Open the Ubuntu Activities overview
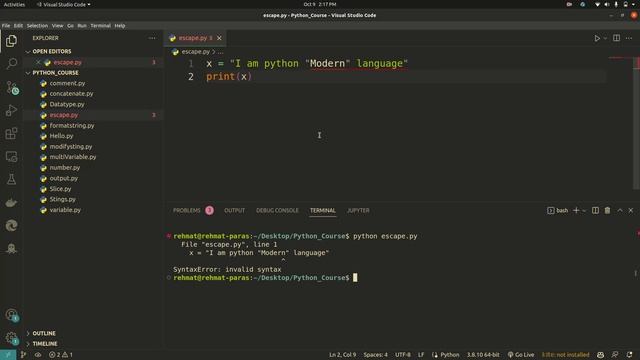The height and width of the screenshot is (360, 640). click(14, 4)
